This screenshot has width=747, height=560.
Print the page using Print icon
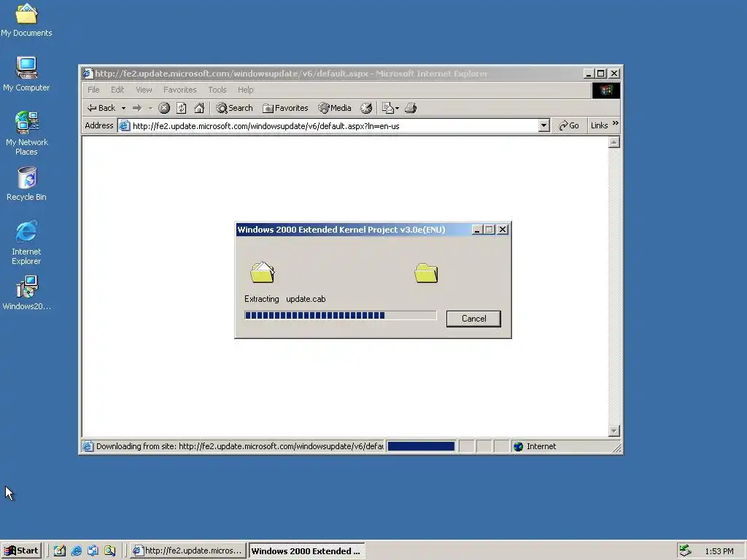pyautogui.click(x=411, y=108)
